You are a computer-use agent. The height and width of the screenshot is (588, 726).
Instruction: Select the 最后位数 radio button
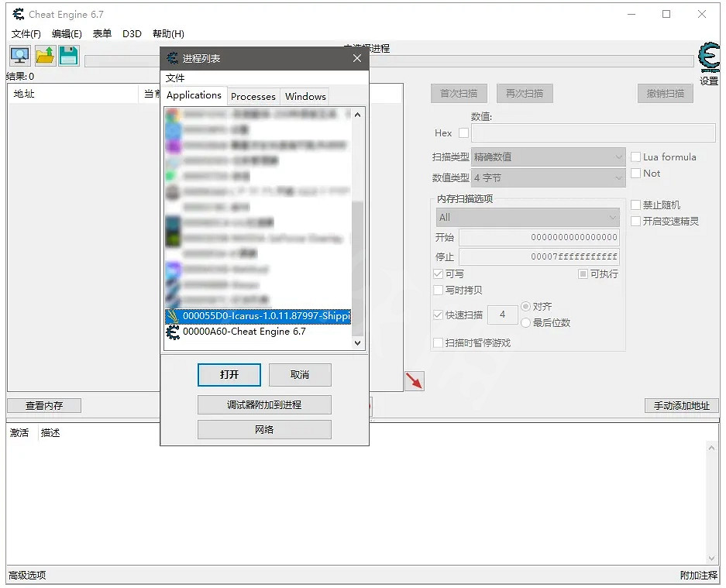[526, 323]
